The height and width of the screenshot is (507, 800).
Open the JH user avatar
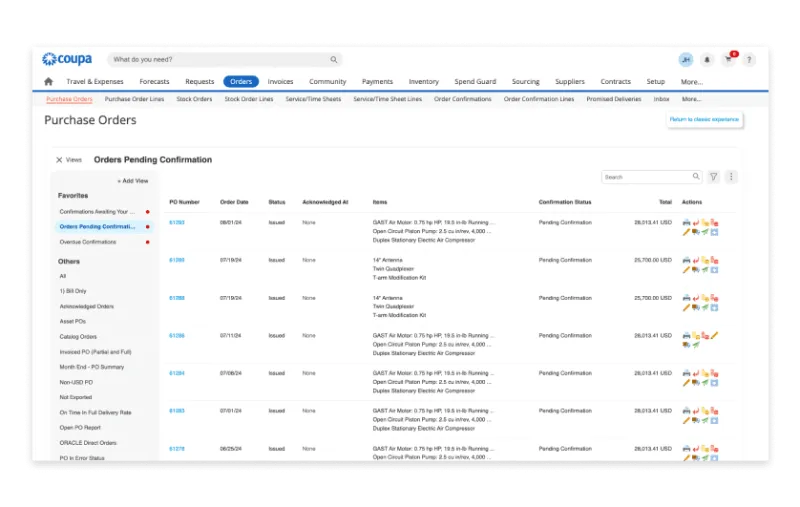click(686, 60)
